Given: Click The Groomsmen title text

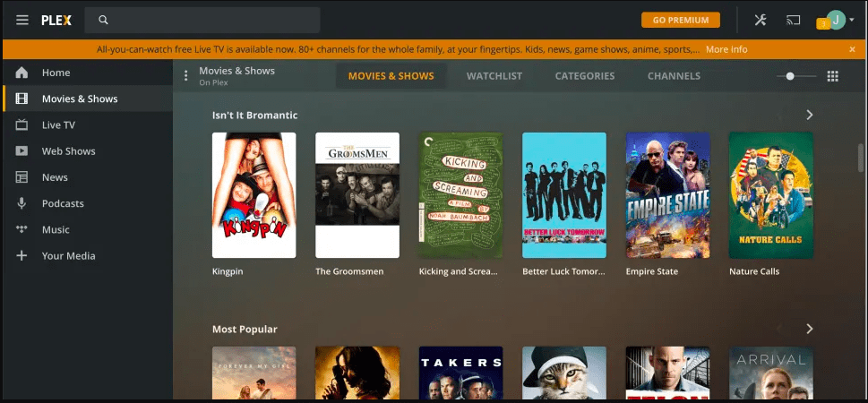Looking at the screenshot, I should click(x=349, y=271).
